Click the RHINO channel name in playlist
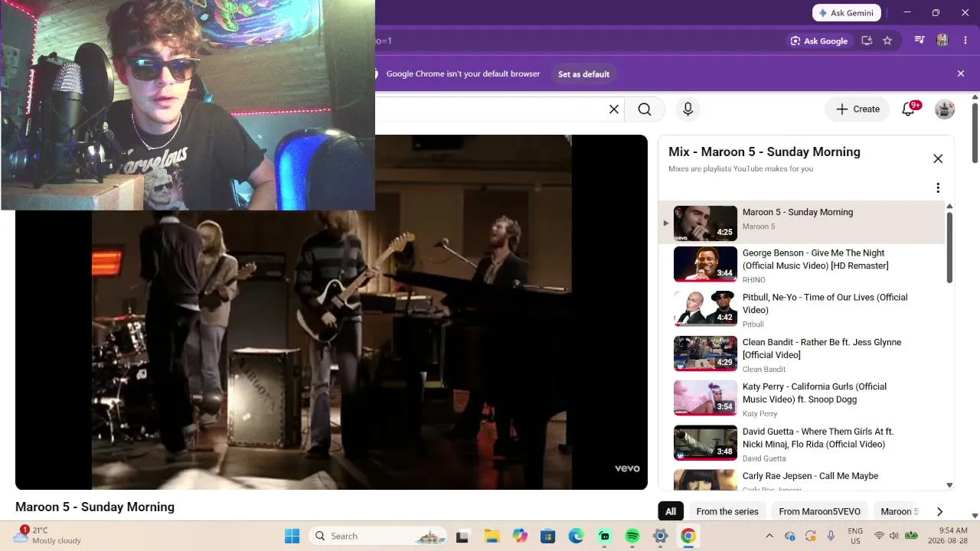 (x=754, y=280)
